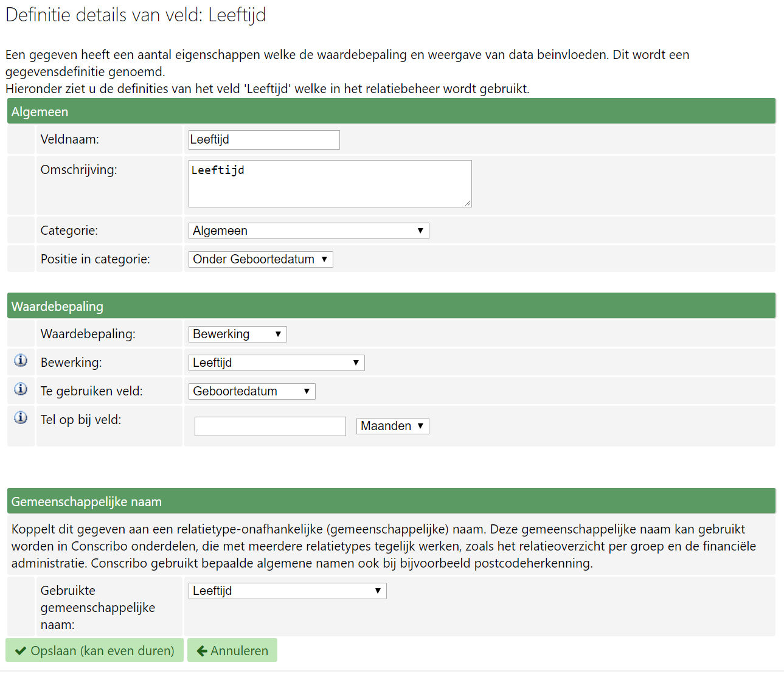The height and width of the screenshot is (674, 784).
Task: Open the gemeenschappelijke naam dropdown
Action: coord(287,591)
